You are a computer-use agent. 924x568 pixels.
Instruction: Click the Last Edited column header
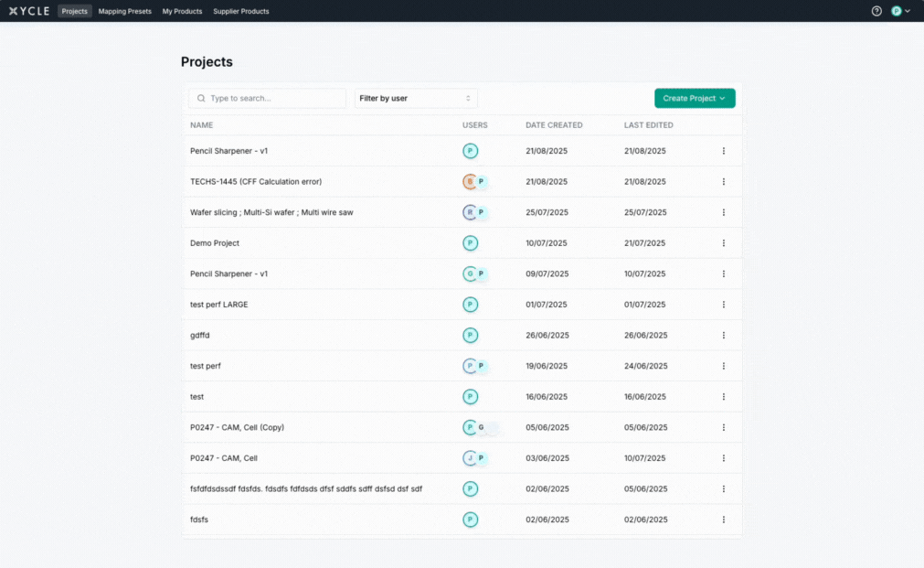[648, 125]
